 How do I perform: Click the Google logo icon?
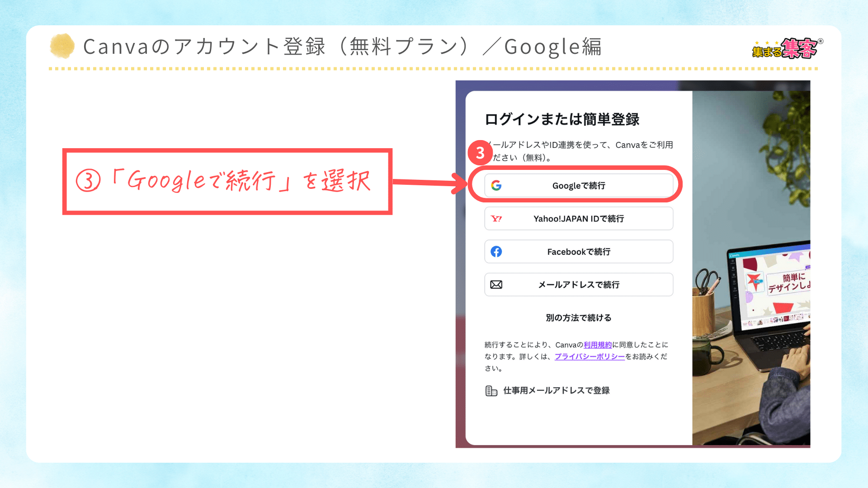[x=496, y=185]
